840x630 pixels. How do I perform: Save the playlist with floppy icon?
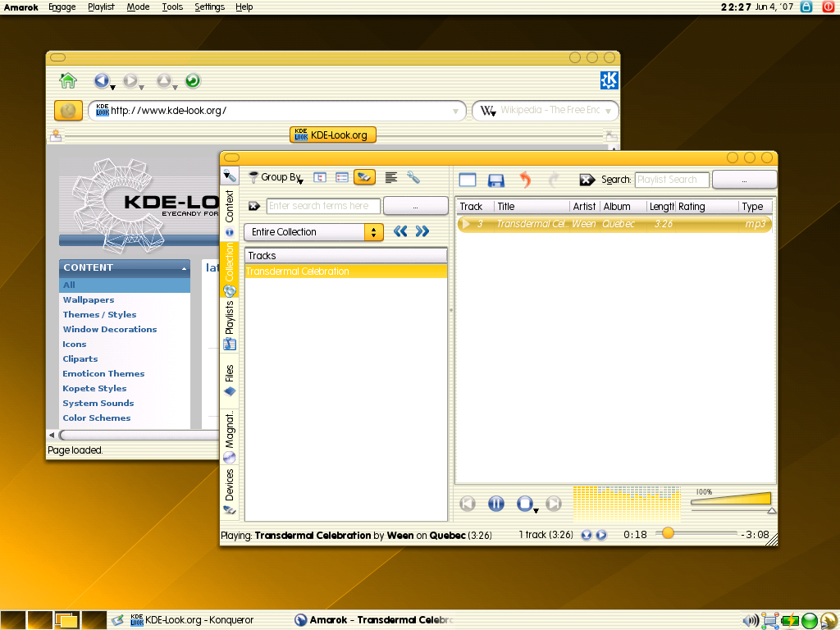tap(496, 180)
